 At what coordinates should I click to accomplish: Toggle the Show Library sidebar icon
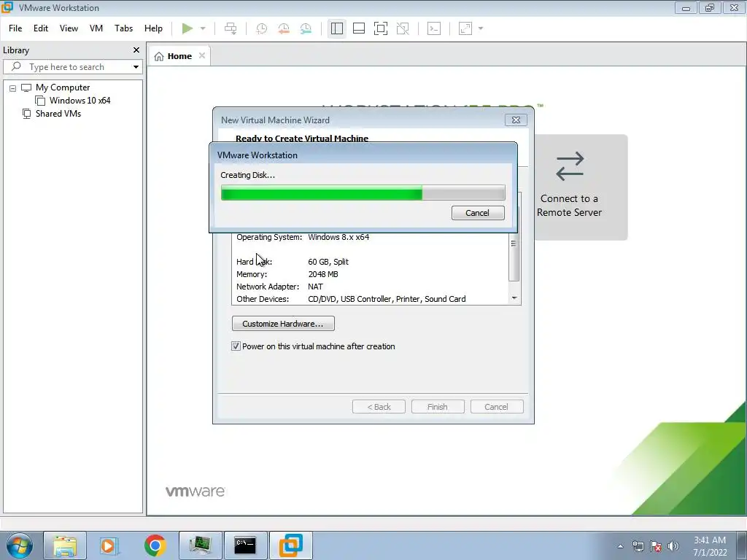pos(337,28)
